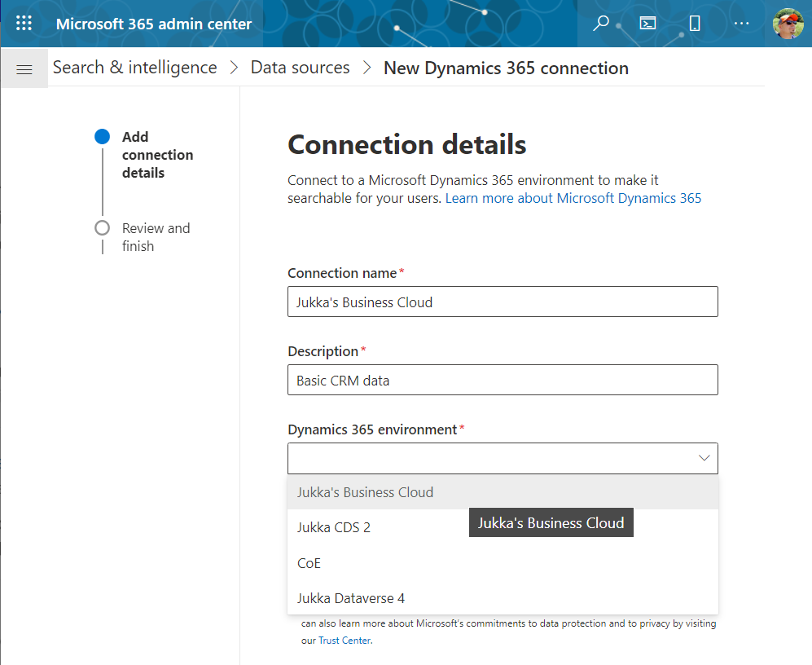Select Jukka's Business Cloud environment option
Image resolution: width=812 pixels, height=665 pixels.
503,492
